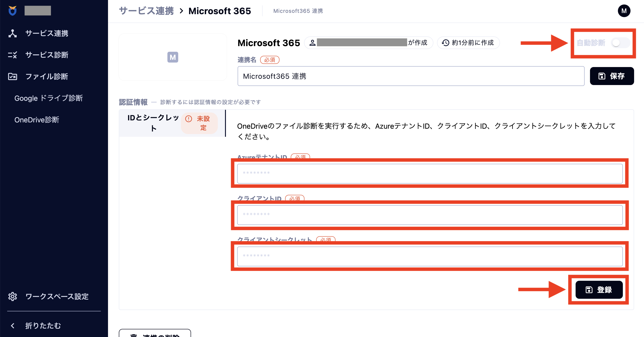Viewport: 644px width, 337px height.
Task: Click the creator user chip
Action: coord(369,43)
